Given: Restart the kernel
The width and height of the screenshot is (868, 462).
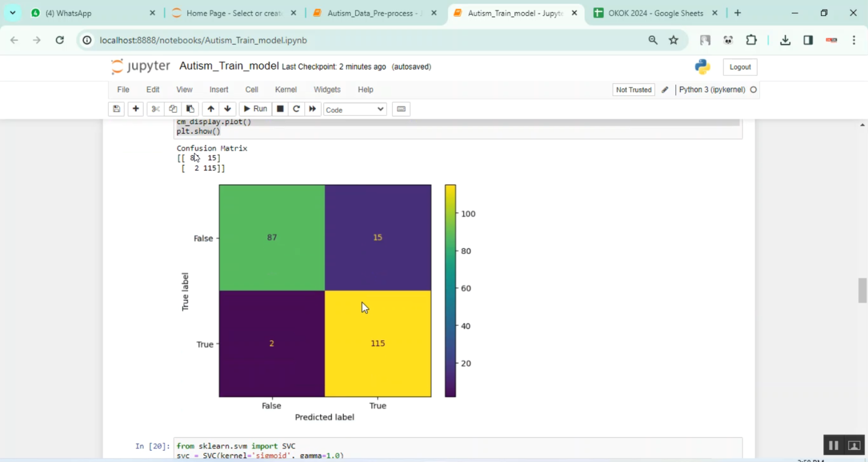Looking at the screenshot, I should [x=296, y=109].
